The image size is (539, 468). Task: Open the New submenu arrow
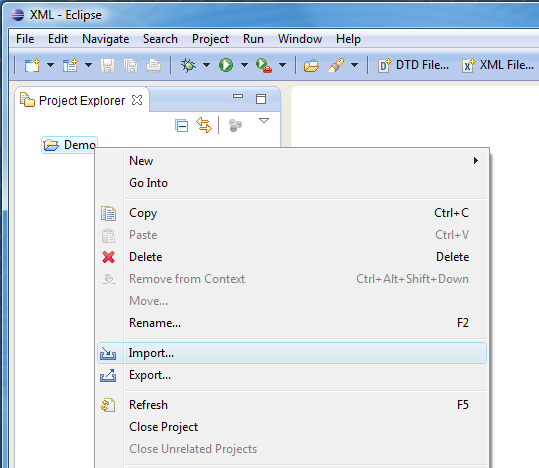(476, 161)
